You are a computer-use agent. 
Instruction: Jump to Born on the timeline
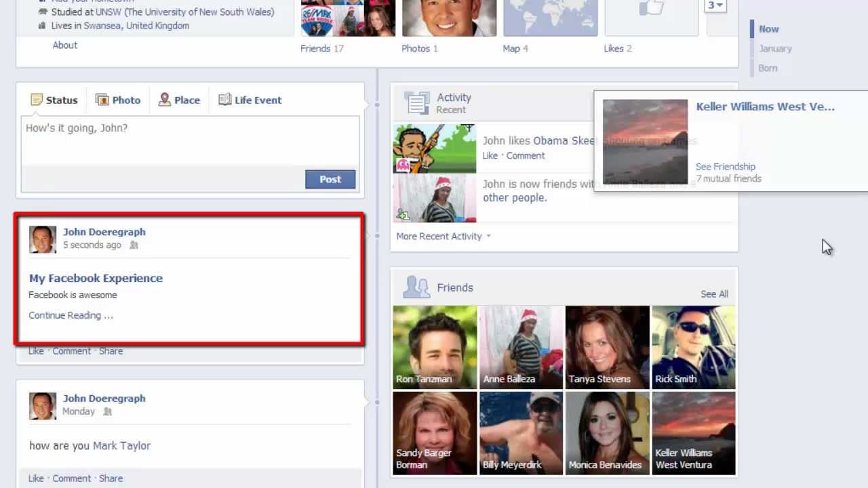click(768, 68)
